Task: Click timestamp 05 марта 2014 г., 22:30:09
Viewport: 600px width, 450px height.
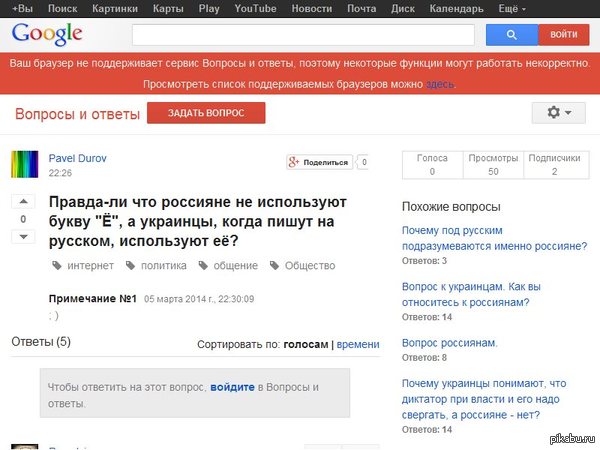Action: click(x=199, y=299)
